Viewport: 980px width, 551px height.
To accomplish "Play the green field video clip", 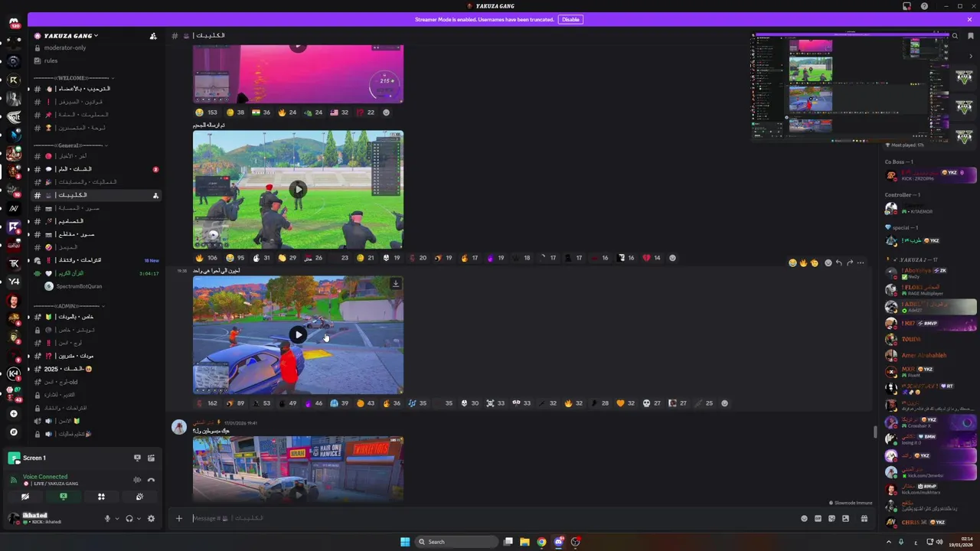I will coord(298,189).
